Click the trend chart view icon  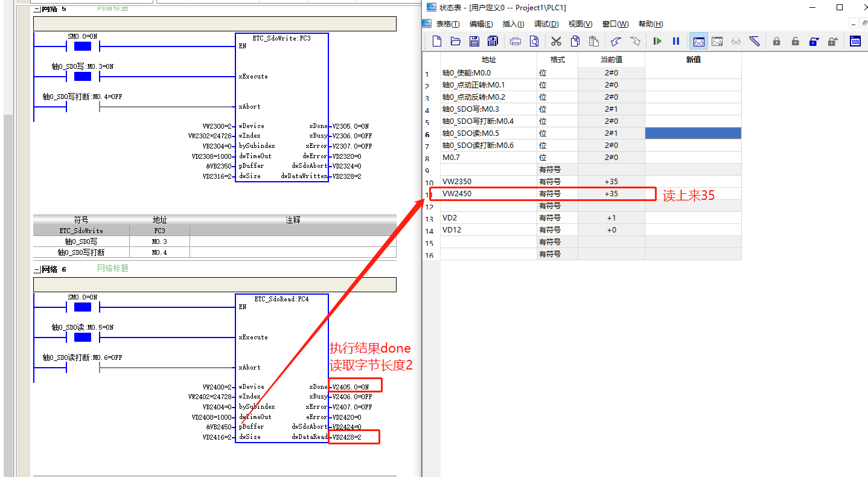tap(855, 41)
